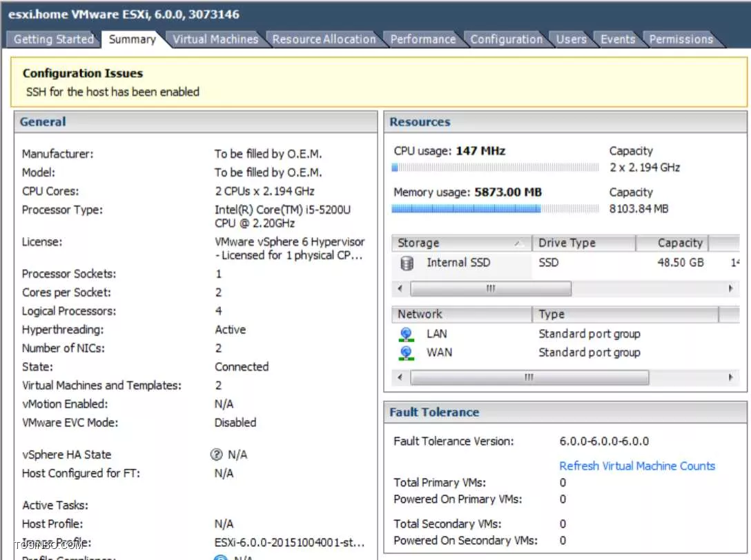Screen dimensions: 751x560
Task: Open the Configuration tab
Action: [x=506, y=39]
